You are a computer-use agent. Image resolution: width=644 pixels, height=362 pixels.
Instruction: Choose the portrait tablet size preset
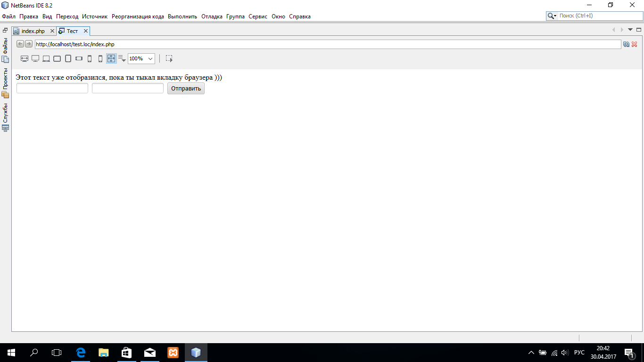coord(68,58)
